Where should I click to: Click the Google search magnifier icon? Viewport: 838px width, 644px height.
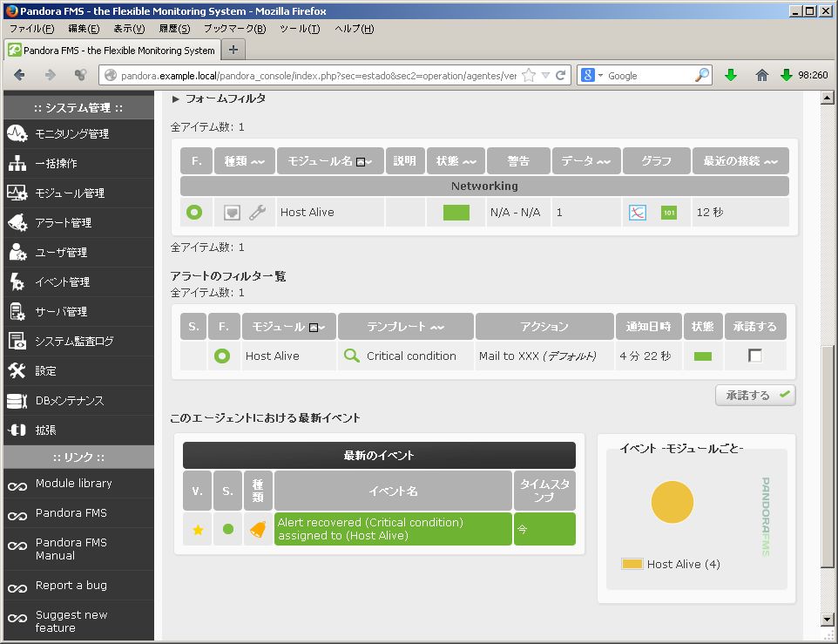702,75
